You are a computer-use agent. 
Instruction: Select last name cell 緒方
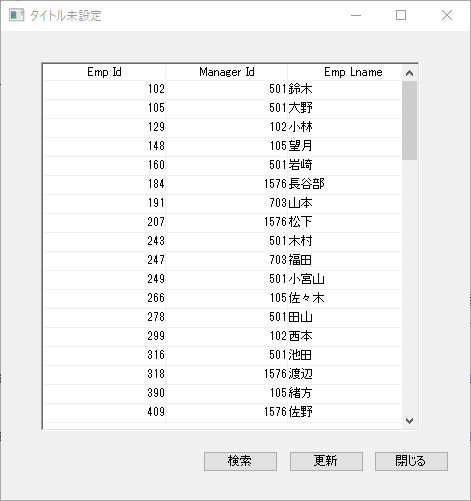345,393
